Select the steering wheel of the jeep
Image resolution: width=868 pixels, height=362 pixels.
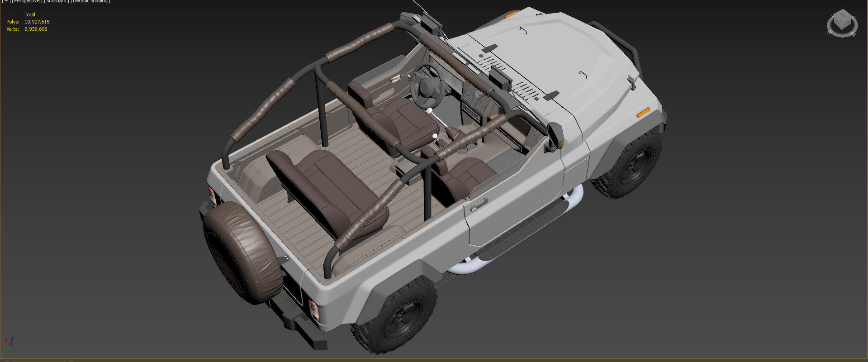(x=427, y=86)
